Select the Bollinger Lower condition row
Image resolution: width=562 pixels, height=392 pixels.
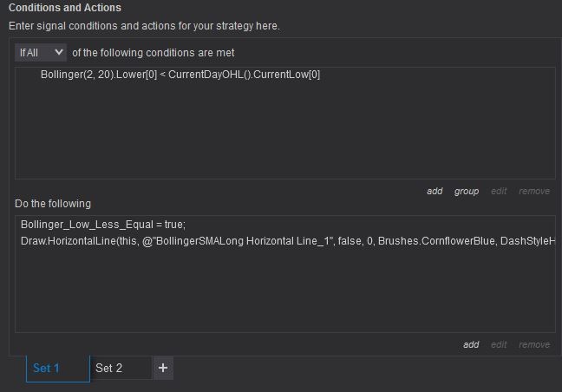click(x=180, y=75)
